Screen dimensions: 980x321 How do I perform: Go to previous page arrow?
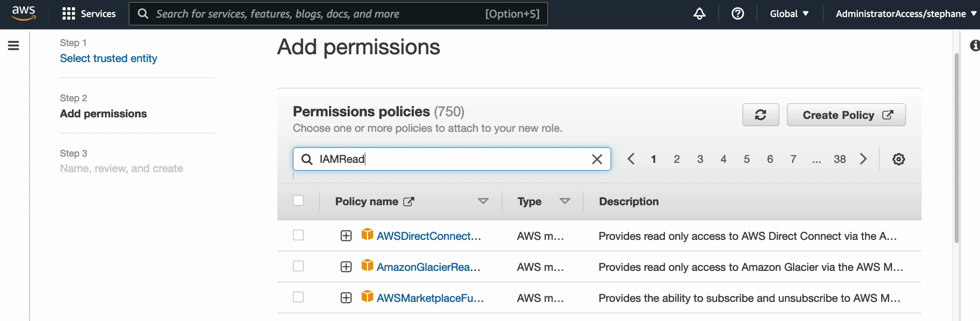click(x=631, y=159)
